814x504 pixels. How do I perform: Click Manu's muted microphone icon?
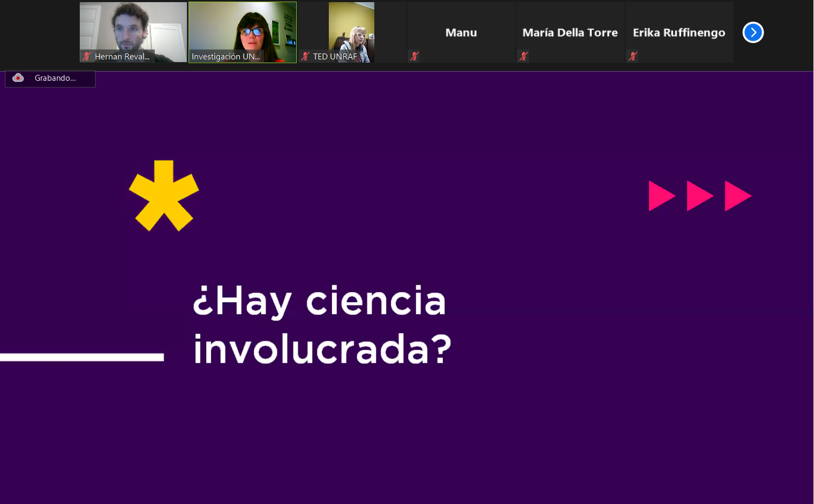click(x=414, y=56)
